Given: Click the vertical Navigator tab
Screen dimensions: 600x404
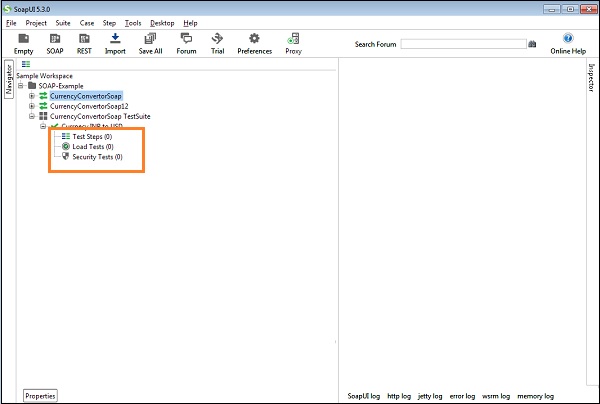Looking at the screenshot, I should click(x=9, y=79).
